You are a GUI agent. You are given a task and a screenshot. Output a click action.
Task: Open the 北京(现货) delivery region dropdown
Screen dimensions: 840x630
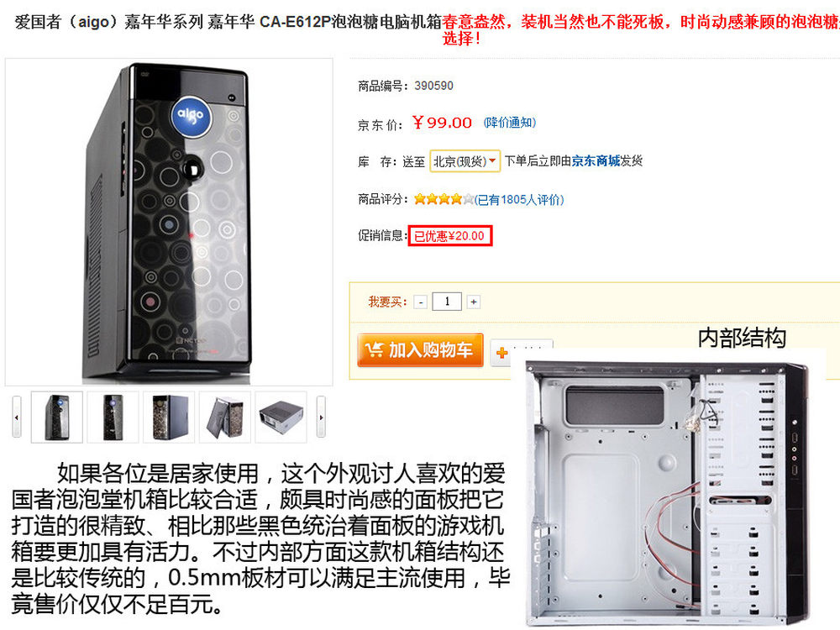point(465,160)
